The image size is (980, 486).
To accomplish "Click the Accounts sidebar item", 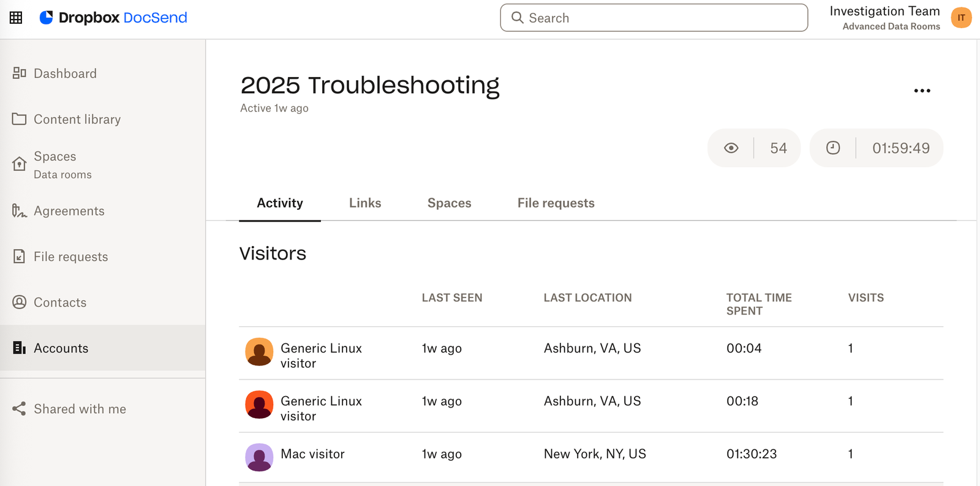I will point(61,348).
